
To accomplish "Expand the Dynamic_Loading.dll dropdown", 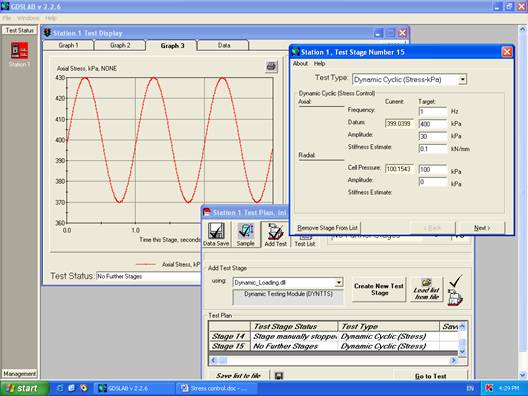I will 339,282.
